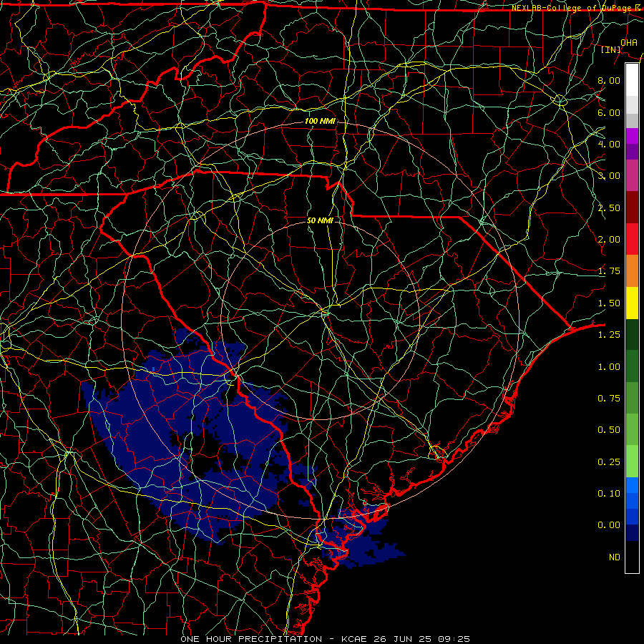The image size is (644, 644).
Task: Click 'ONE HOUR PRECIPITATION' caption text
Action: 251,639
